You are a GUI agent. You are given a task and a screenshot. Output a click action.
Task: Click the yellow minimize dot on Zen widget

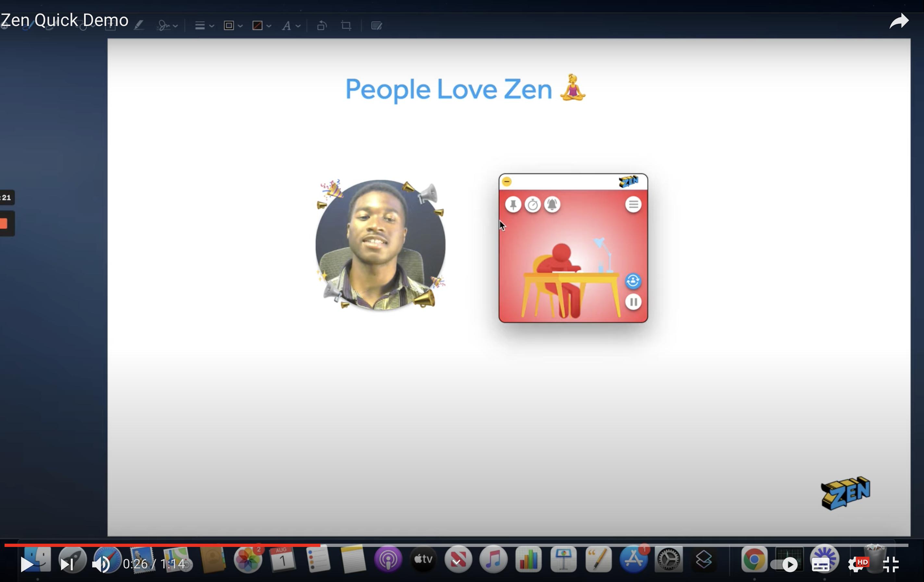point(506,182)
